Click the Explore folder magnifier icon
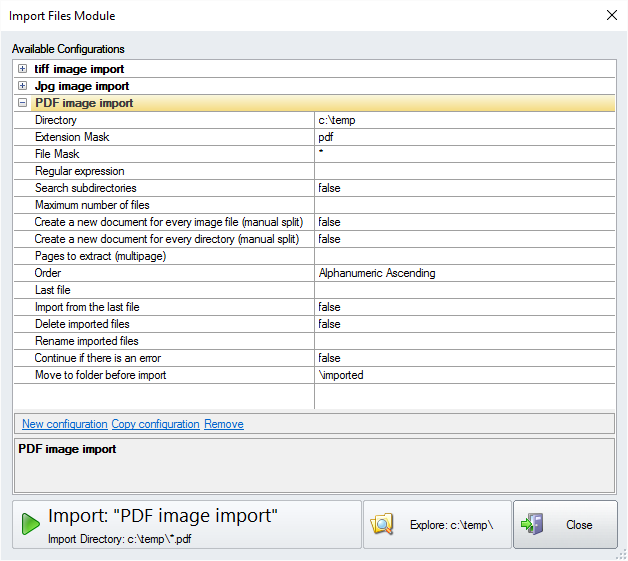The image size is (628, 561). (385, 525)
